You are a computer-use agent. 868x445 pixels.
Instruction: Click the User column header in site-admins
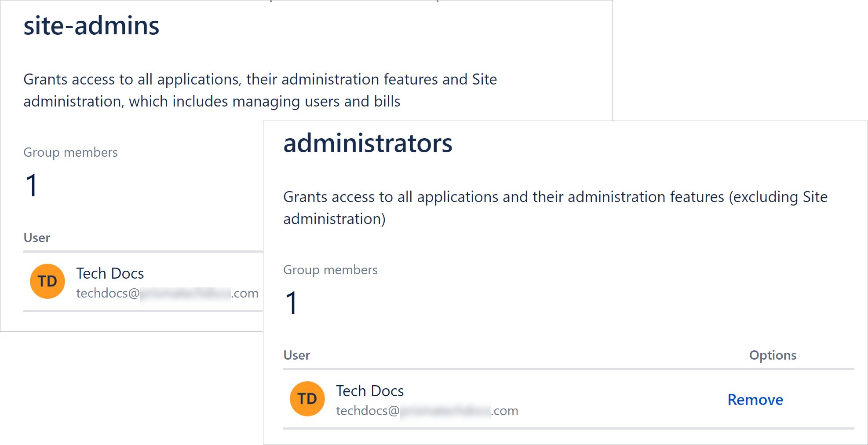[x=37, y=238]
